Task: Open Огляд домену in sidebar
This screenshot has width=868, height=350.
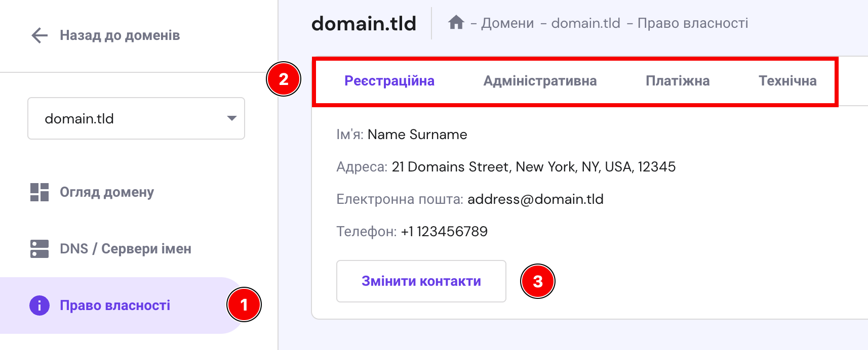Action: (107, 192)
